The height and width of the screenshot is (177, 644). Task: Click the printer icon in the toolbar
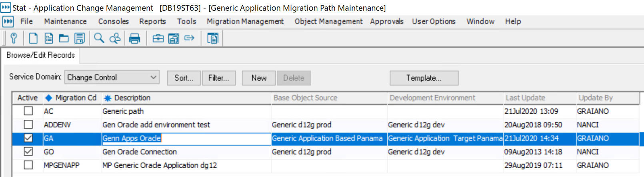pos(135,38)
